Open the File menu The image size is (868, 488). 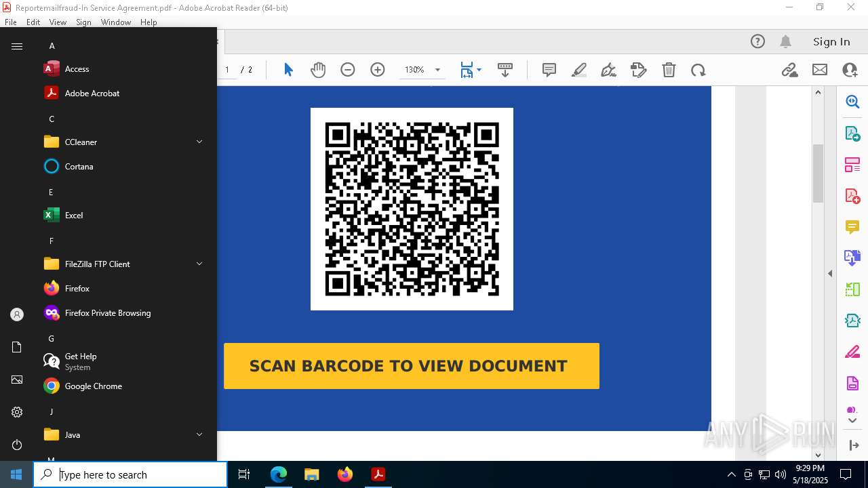point(11,22)
